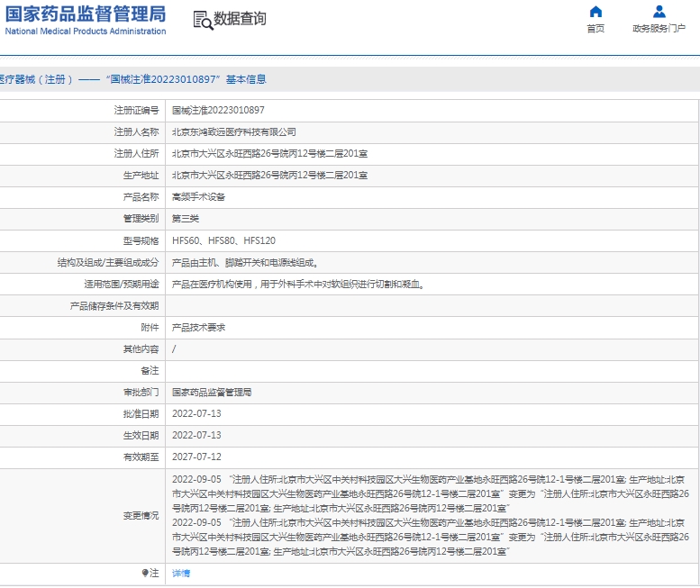Viewport: 700px width, 588px height.
Task: Click the 生效日期 label
Action: [141, 436]
